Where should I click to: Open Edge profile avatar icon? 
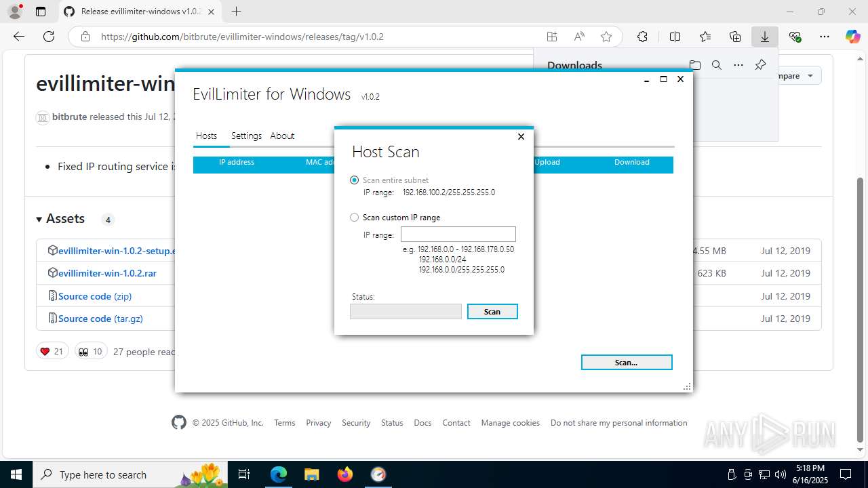[14, 12]
